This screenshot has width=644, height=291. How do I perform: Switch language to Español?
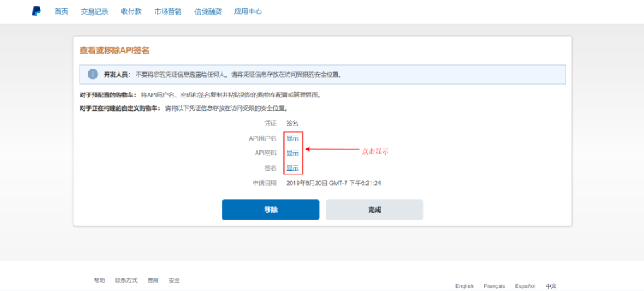click(x=525, y=286)
